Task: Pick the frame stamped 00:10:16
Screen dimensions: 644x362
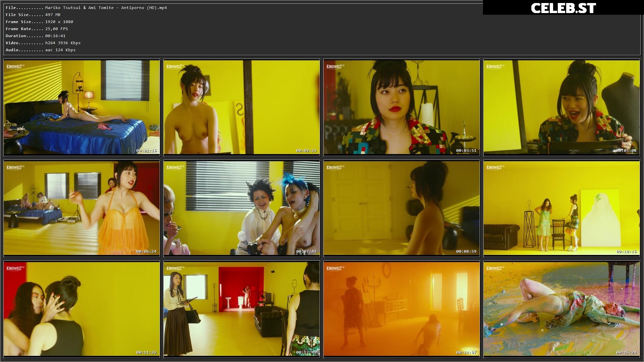Action: tap(561, 208)
